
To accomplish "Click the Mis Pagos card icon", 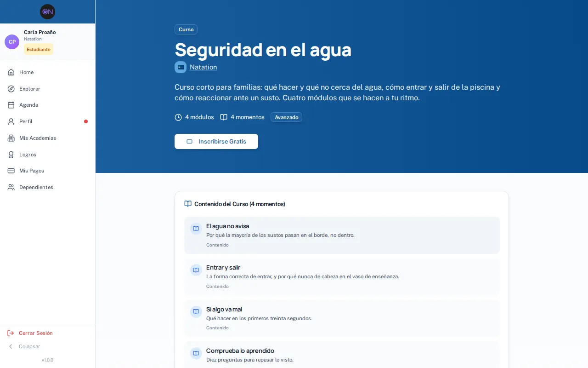I will tap(11, 171).
